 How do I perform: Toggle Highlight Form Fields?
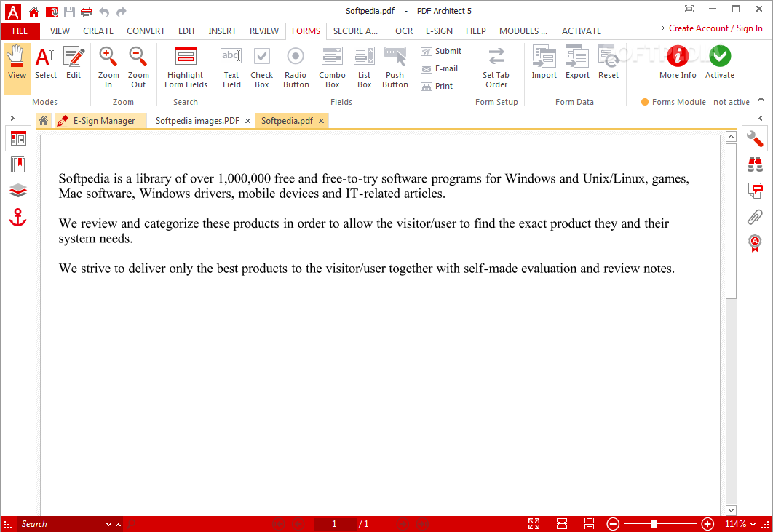point(186,67)
